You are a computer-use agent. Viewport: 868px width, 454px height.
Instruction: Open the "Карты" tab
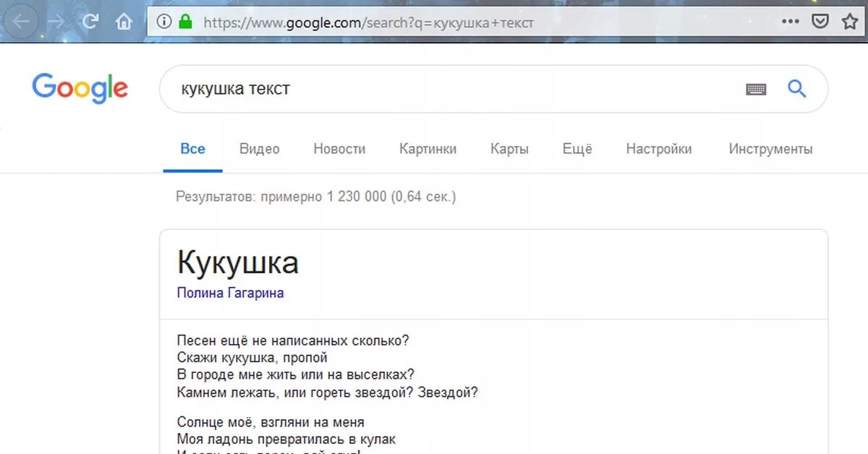point(510,149)
